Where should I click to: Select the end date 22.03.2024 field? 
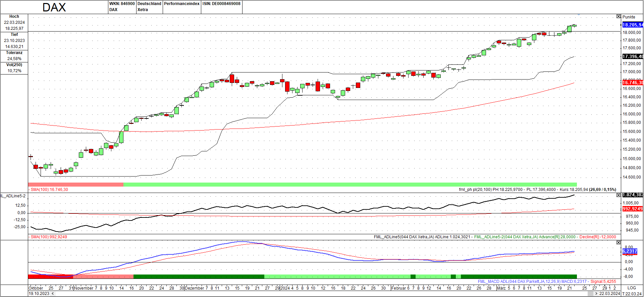[610, 294]
